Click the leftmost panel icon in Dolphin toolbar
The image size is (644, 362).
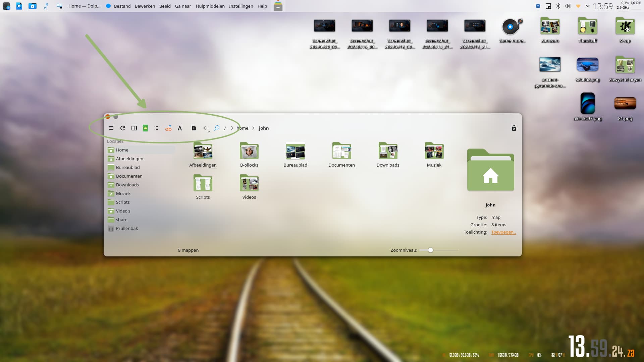(x=111, y=128)
